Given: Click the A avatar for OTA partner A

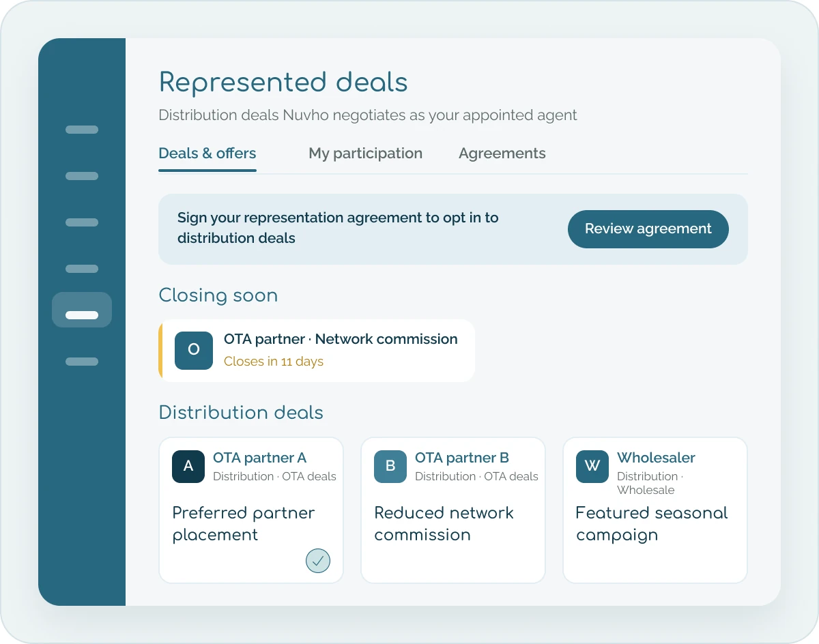Looking at the screenshot, I should (188, 467).
